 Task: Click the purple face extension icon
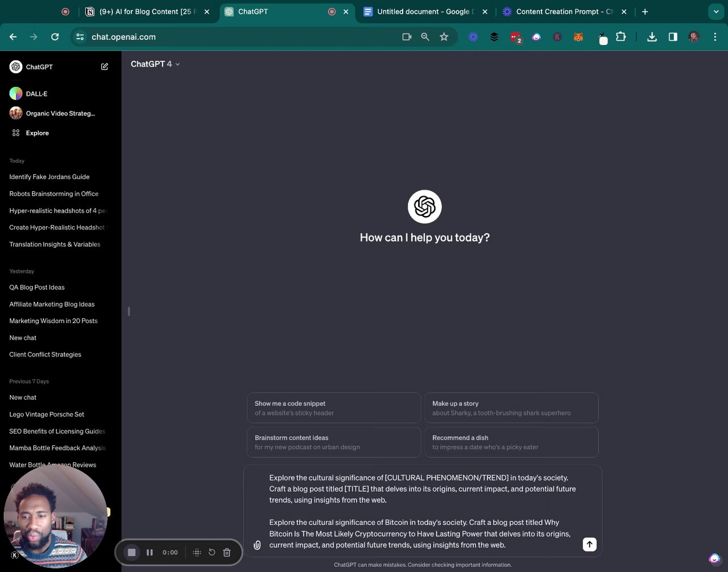pos(536,37)
